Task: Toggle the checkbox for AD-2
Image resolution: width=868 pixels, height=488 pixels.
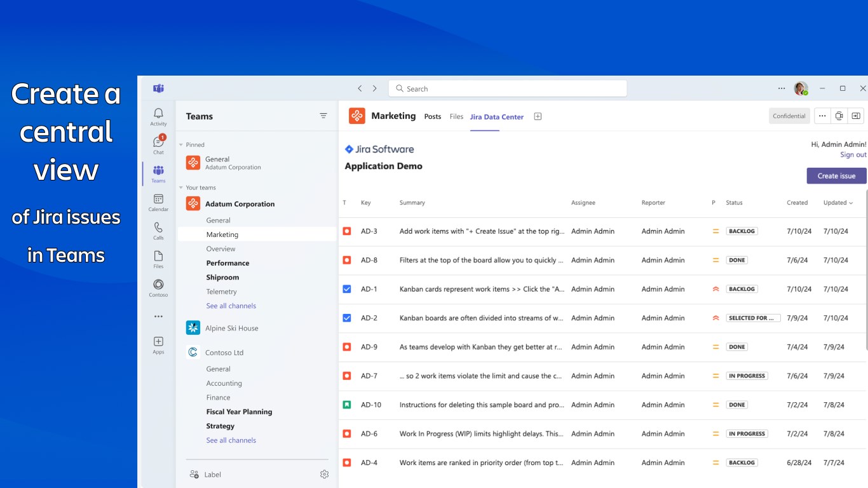Action: tap(347, 318)
